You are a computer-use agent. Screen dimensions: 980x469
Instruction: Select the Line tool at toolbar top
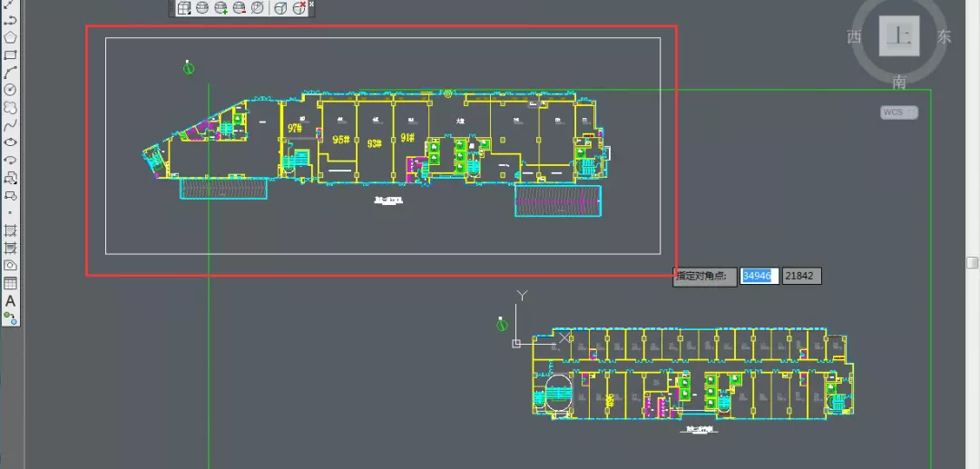(x=10, y=4)
